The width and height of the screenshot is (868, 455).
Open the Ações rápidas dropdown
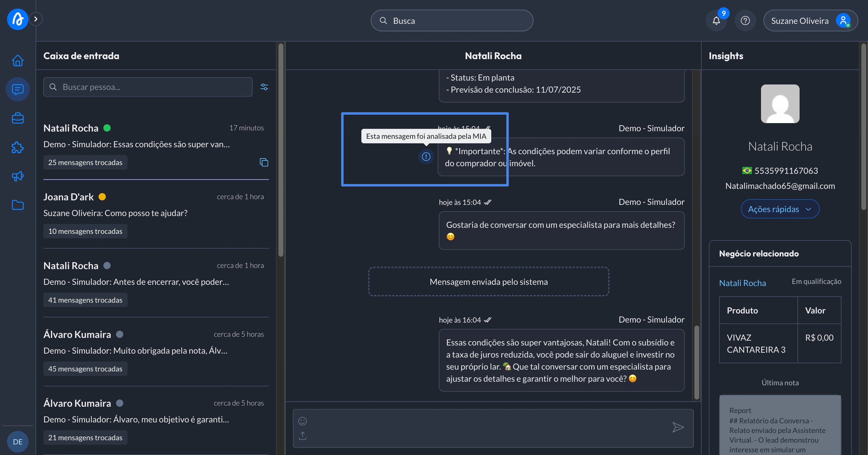[x=780, y=209]
